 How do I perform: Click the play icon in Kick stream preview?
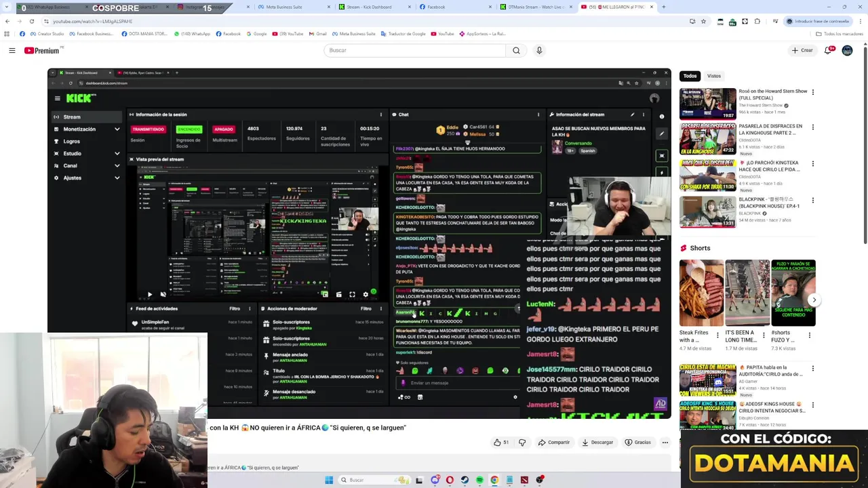[x=149, y=294]
